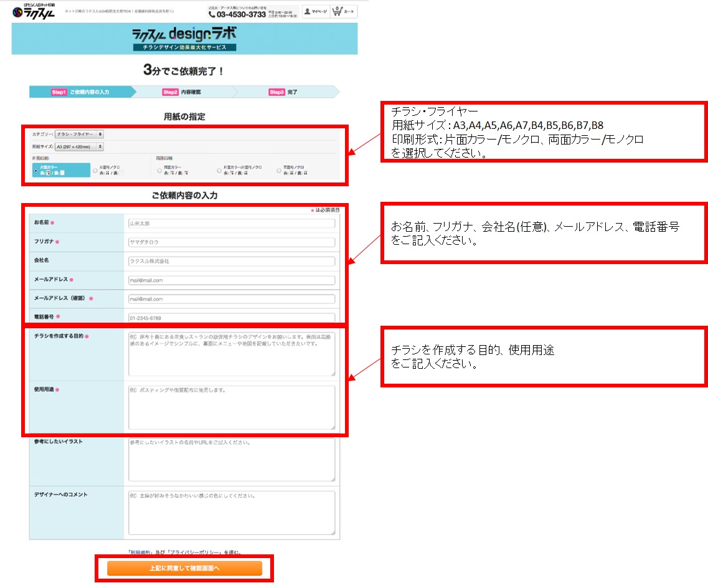708x588 pixels.
Task: Click the Step1 ご依頼内容の入力 step
Action: (80, 92)
